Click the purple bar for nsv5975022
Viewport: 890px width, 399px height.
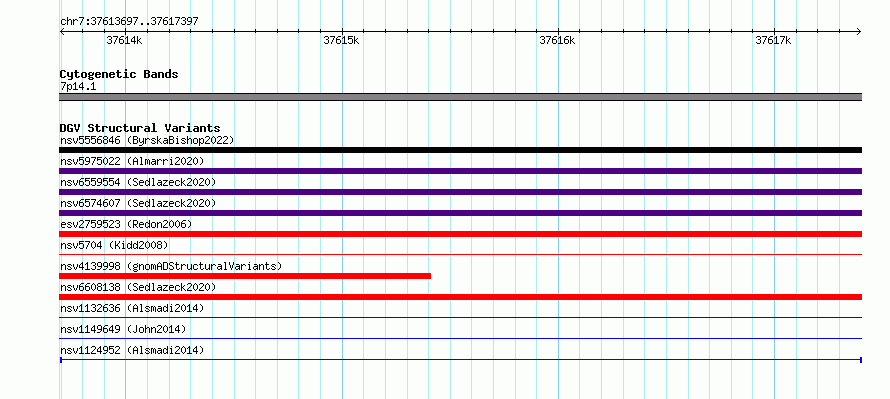click(460, 171)
